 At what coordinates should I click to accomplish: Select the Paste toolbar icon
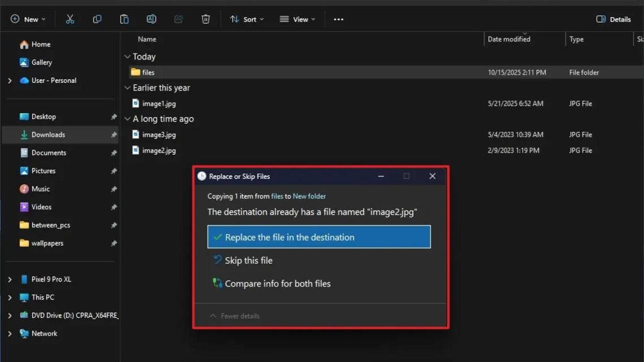124,19
